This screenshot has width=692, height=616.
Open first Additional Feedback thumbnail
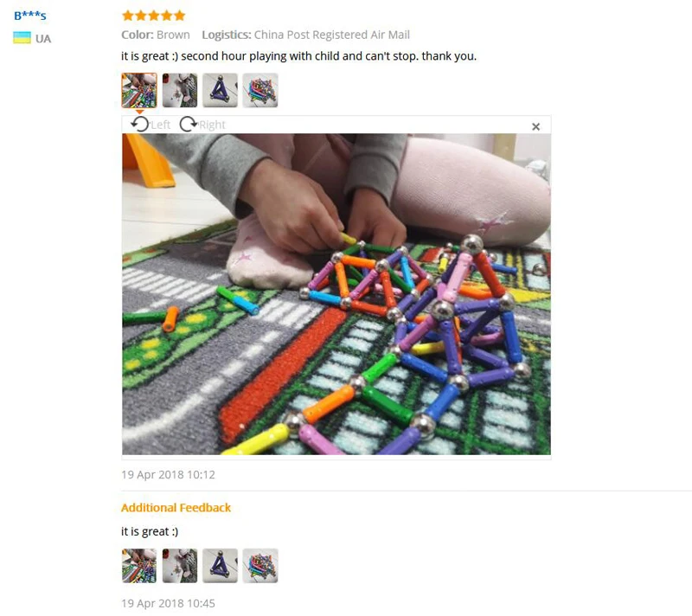(x=139, y=566)
